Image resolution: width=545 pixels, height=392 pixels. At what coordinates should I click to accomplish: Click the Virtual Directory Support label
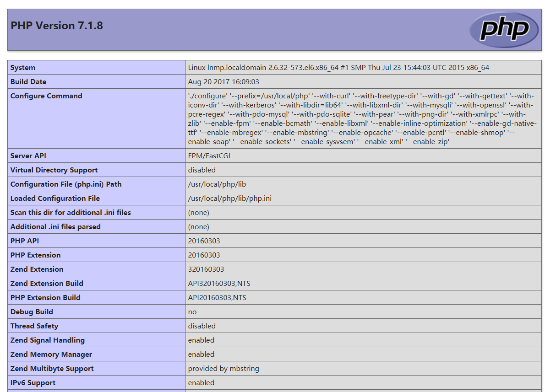(54, 170)
